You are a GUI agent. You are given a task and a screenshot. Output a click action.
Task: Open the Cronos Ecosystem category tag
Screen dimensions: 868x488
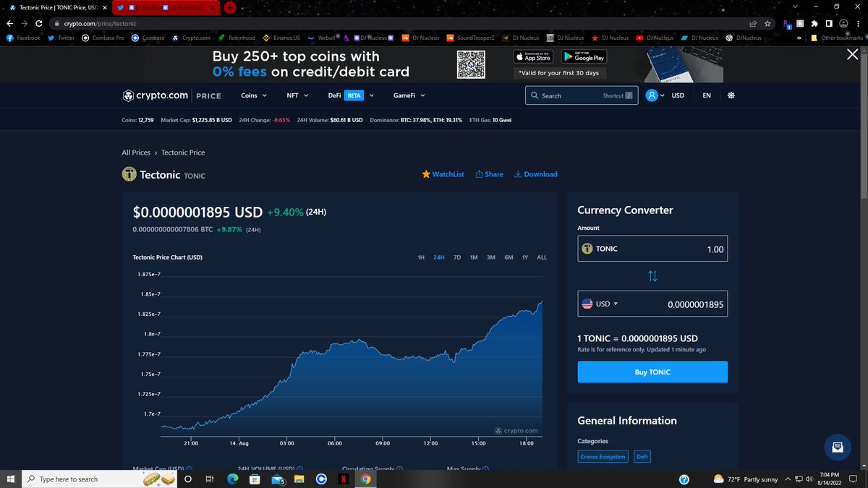click(603, 457)
